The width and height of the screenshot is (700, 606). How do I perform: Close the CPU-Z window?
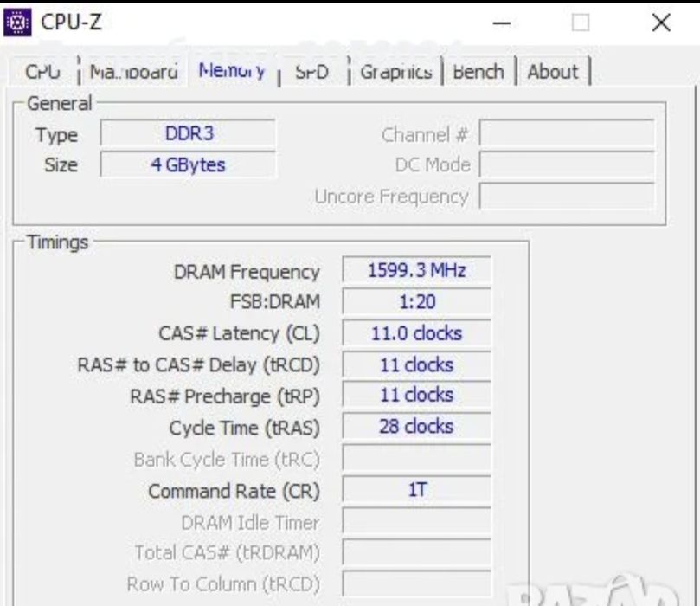pos(661,23)
